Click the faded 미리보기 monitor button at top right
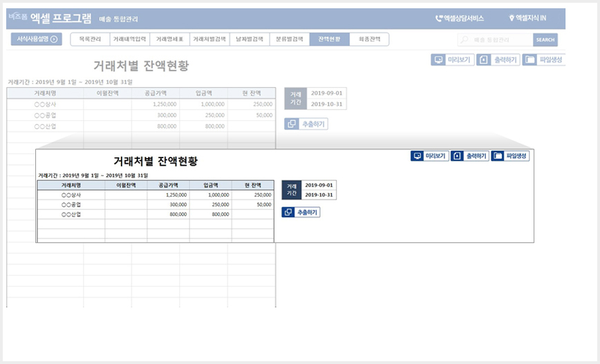The width and height of the screenshot is (600, 364). tap(453, 59)
